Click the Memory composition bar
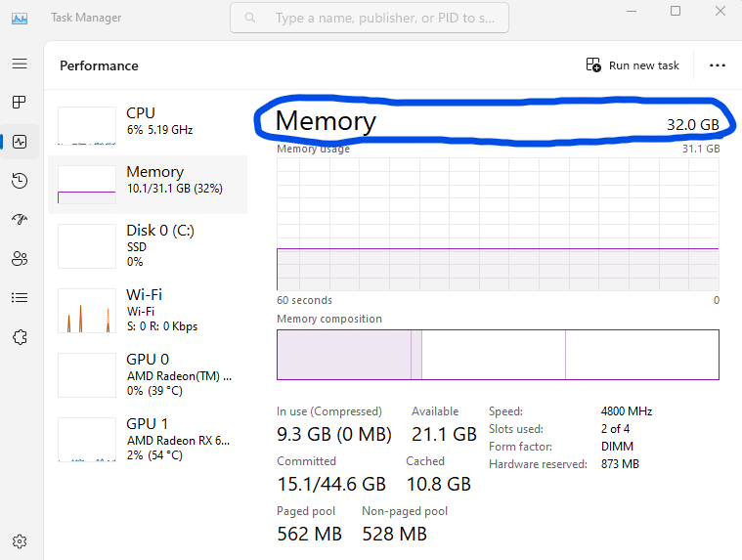Image resolution: width=742 pixels, height=560 pixels. pyautogui.click(x=498, y=354)
